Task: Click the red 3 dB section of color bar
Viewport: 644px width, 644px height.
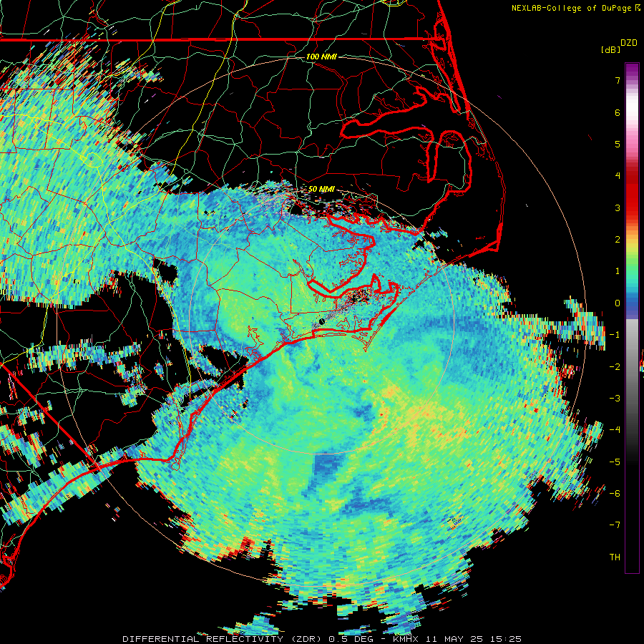Action: coord(632,199)
